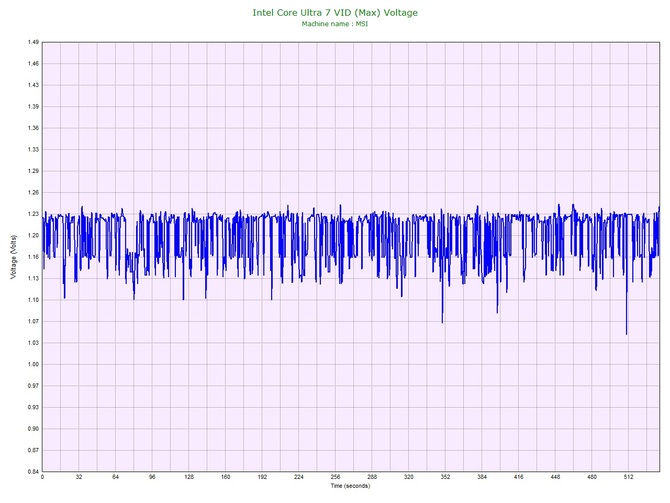Select the 1.49 value on voltage axis
Screen dimensions: 670x503
click(x=33, y=42)
